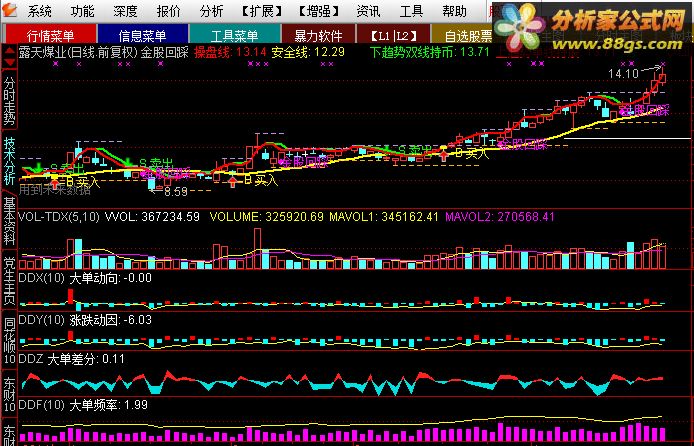Screen dimensions: 694x446
Task: Open the 资讯 menu
Action: 368,11
